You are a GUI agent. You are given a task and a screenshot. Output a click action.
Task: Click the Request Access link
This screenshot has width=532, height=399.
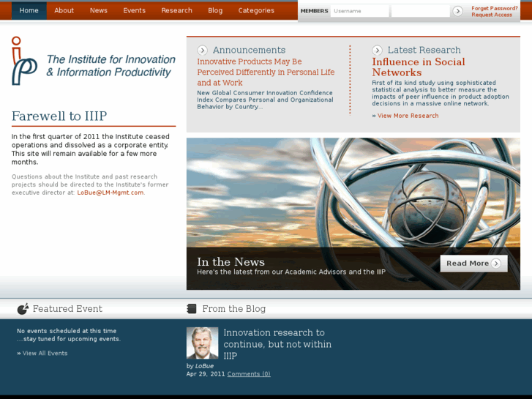pyautogui.click(x=492, y=15)
